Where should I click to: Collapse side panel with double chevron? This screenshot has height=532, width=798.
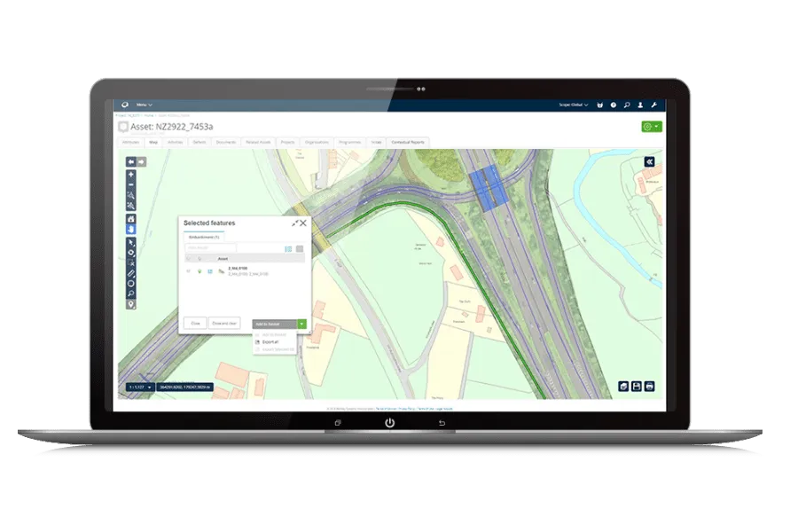coord(649,161)
